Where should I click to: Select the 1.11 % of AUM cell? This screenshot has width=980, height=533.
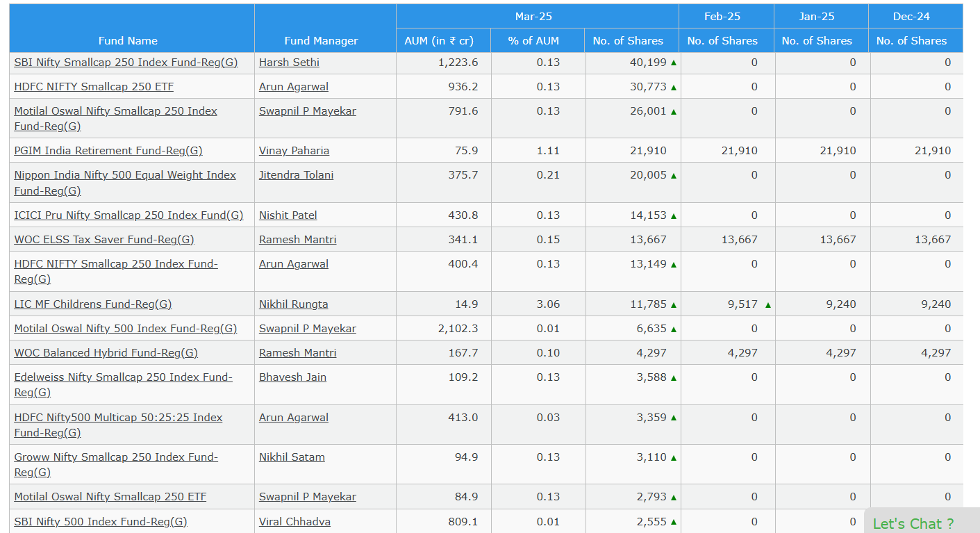point(548,151)
